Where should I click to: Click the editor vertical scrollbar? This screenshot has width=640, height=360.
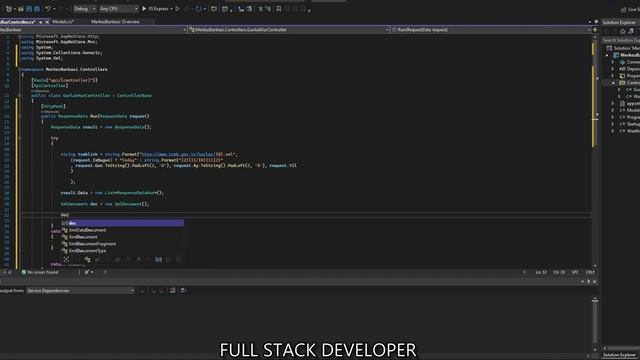595,151
